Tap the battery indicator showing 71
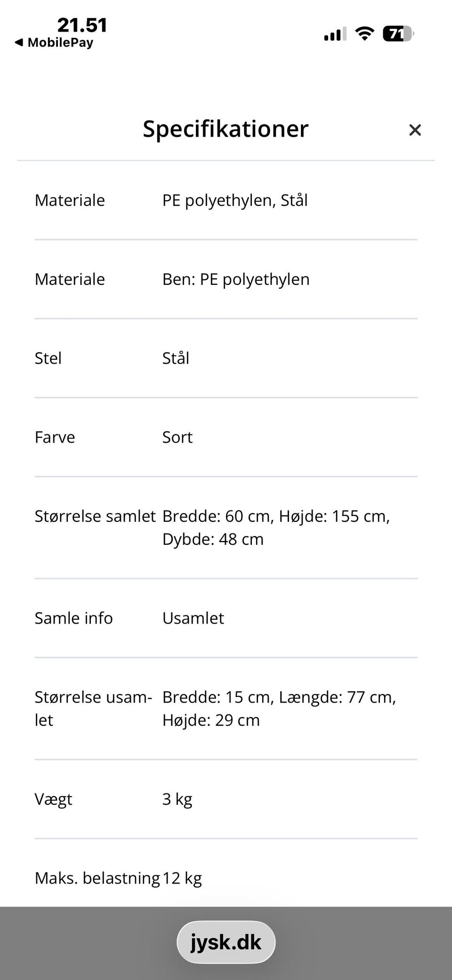The width and height of the screenshot is (452, 980). coord(397,33)
